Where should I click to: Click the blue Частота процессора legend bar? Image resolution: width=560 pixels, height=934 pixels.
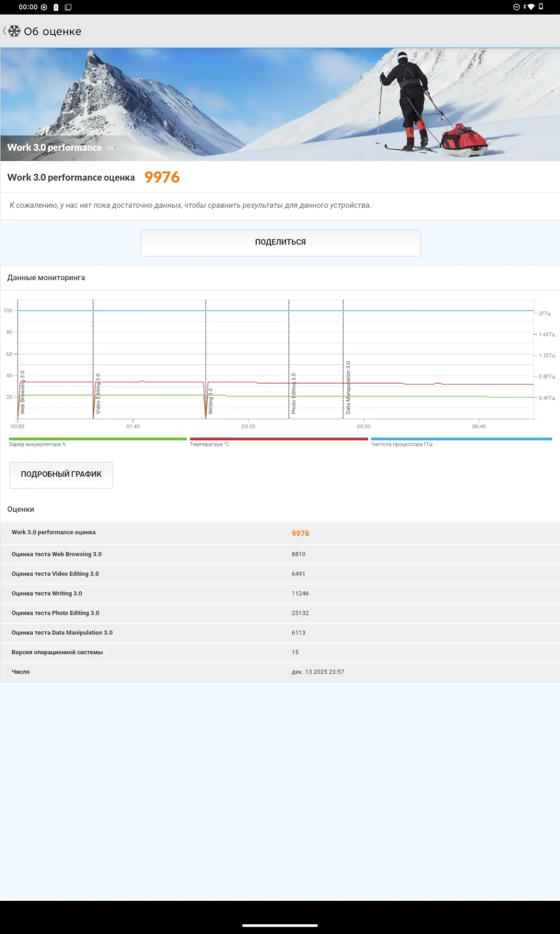click(461, 439)
